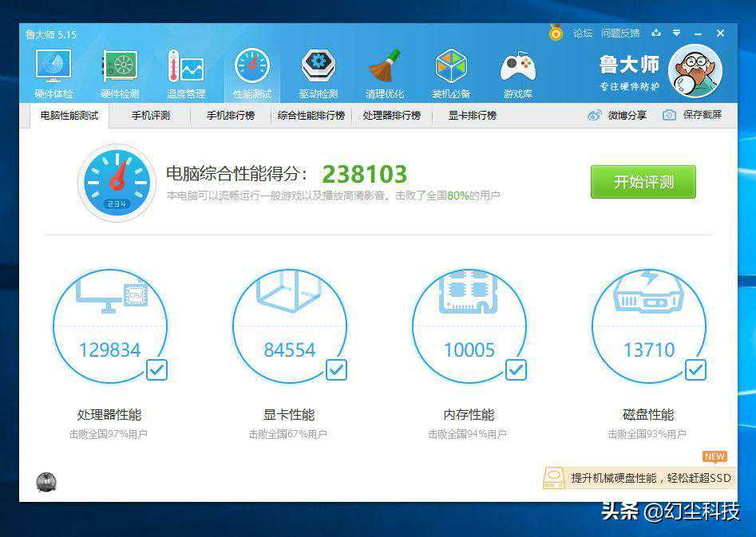
Task: Uncheck the 显卡性能 test checkbox
Action: (x=336, y=369)
